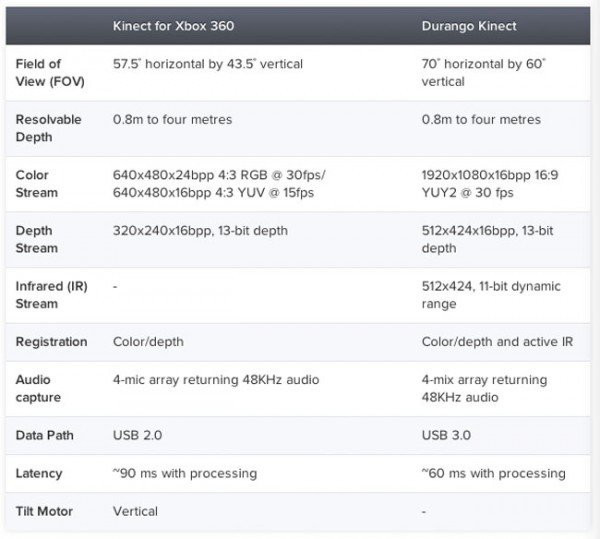Click the Xbox 360 'Color/depth' cell

pyautogui.click(x=148, y=342)
